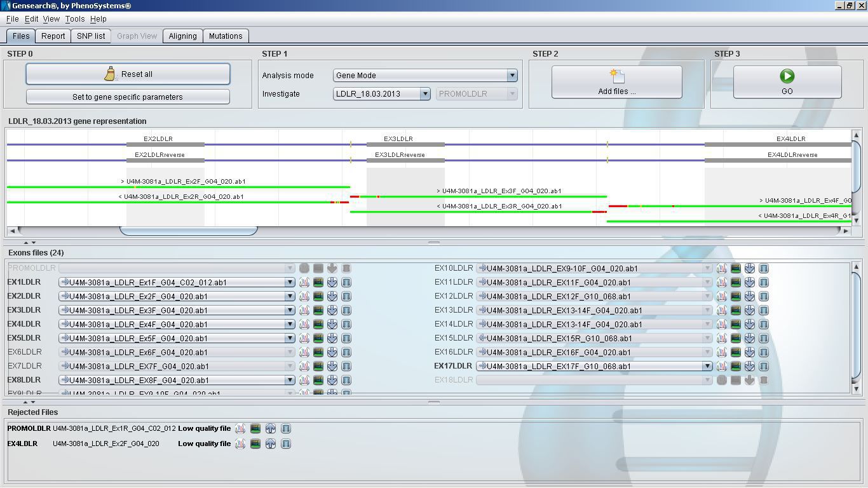Click database icon next to EX11LDLR
Viewport: 868px width, 488px height.
[763, 282]
